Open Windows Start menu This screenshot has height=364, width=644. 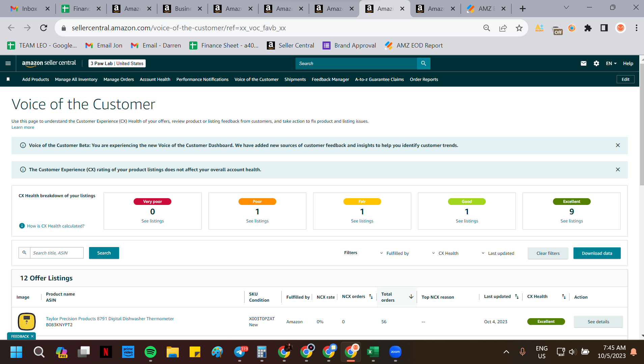16,352
